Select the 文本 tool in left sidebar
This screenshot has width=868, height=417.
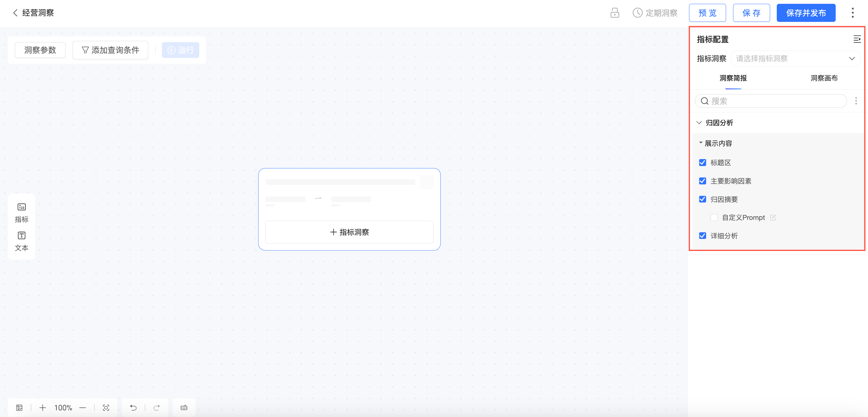(x=22, y=241)
